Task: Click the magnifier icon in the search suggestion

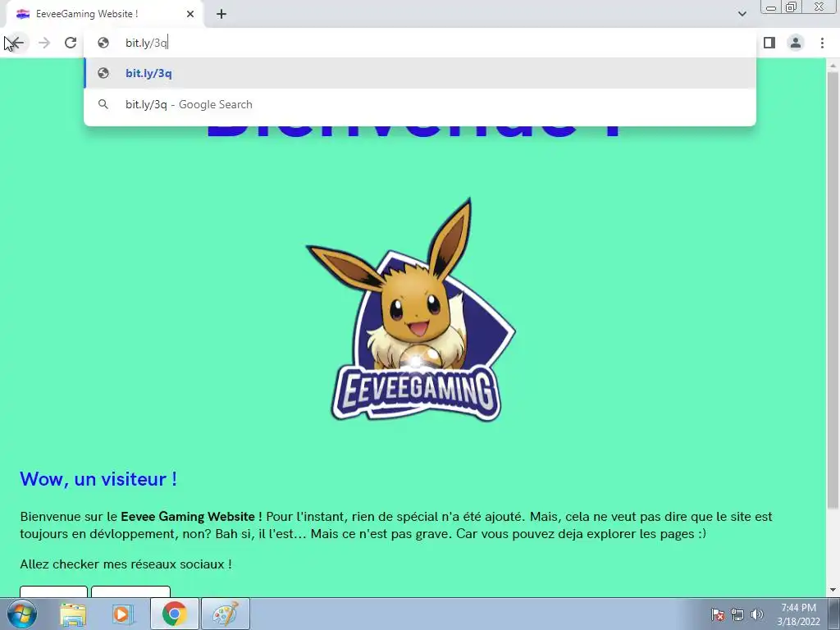Action: coord(103,104)
